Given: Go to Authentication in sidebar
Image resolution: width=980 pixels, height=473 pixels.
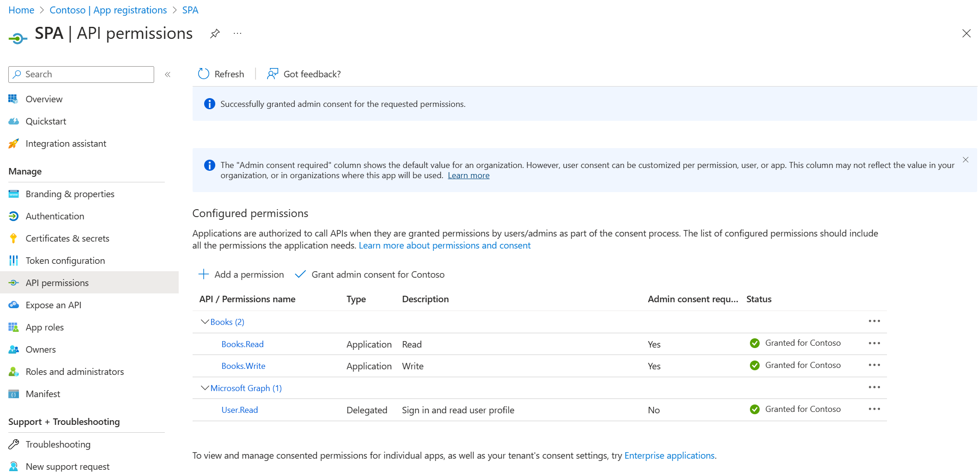Looking at the screenshot, I should pyautogui.click(x=55, y=216).
